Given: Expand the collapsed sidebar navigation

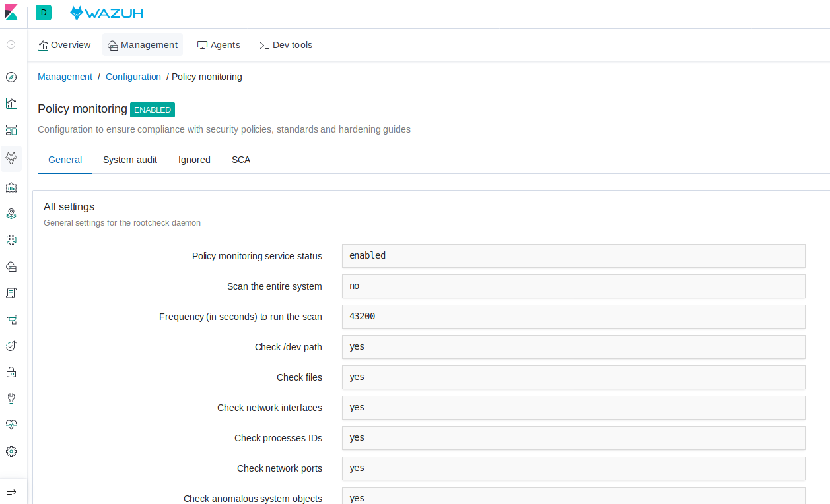Looking at the screenshot, I should coord(11,491).
